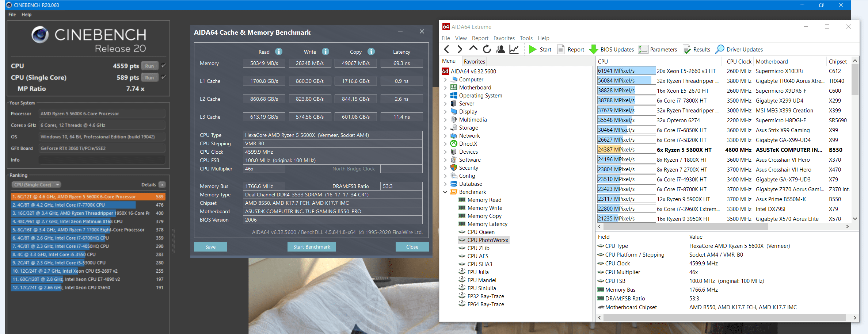Select the CPU Queen benchmark item
This screenshot has height=334, width=868.
[481, 232]
